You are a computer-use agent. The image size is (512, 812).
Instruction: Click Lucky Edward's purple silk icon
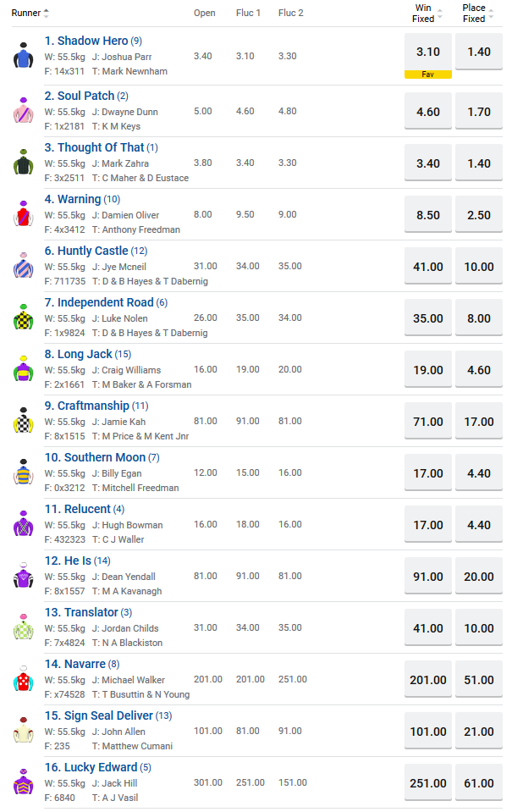pos(23,782)
